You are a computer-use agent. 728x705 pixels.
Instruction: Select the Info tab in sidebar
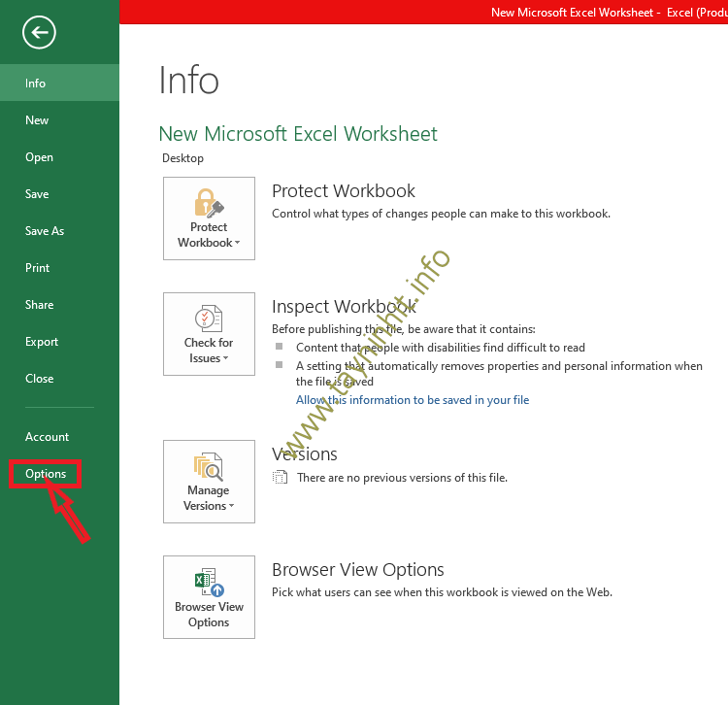pos(36,84)
